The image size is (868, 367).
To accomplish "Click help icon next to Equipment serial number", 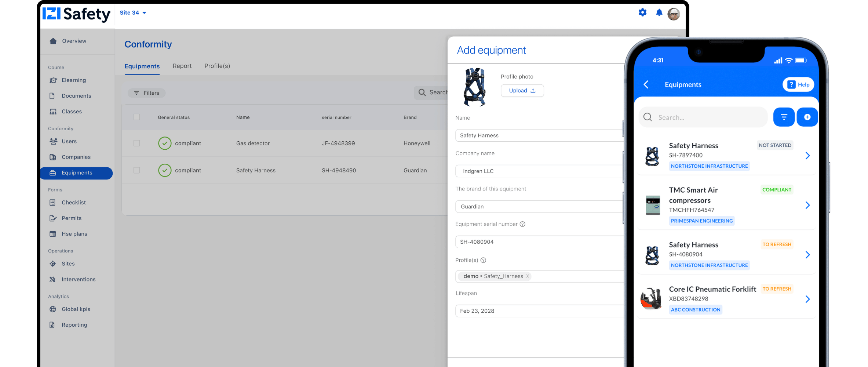I will click(522, 224).
